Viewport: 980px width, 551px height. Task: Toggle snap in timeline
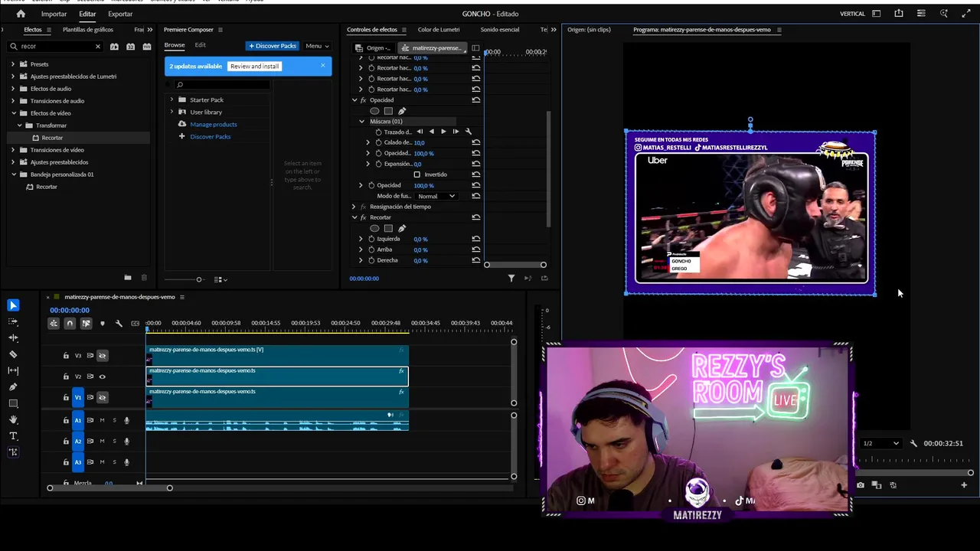[70, 324]
